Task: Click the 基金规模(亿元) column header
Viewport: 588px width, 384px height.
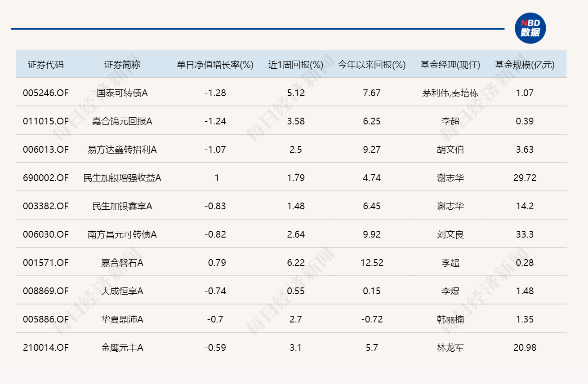Action: (x=525, y=64)
